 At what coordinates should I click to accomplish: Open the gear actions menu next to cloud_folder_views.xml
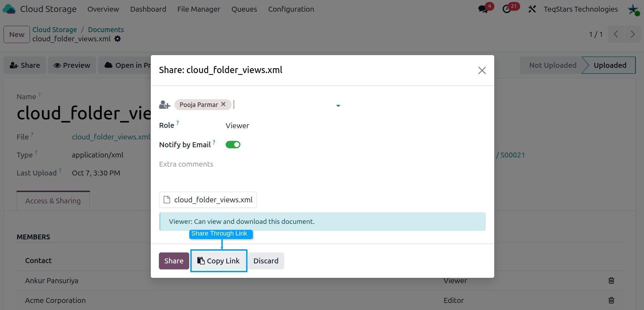pos(118,39)
